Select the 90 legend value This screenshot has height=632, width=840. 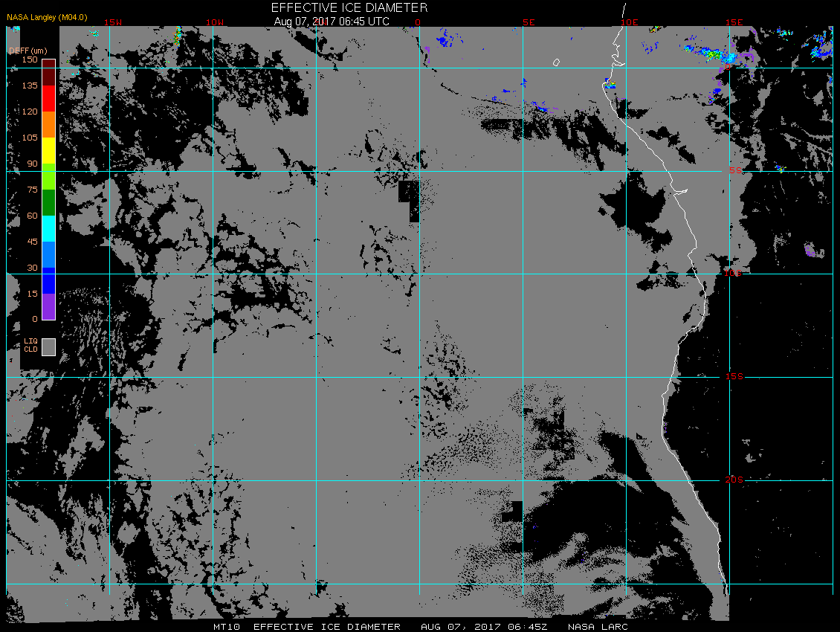tap(33, 164)
